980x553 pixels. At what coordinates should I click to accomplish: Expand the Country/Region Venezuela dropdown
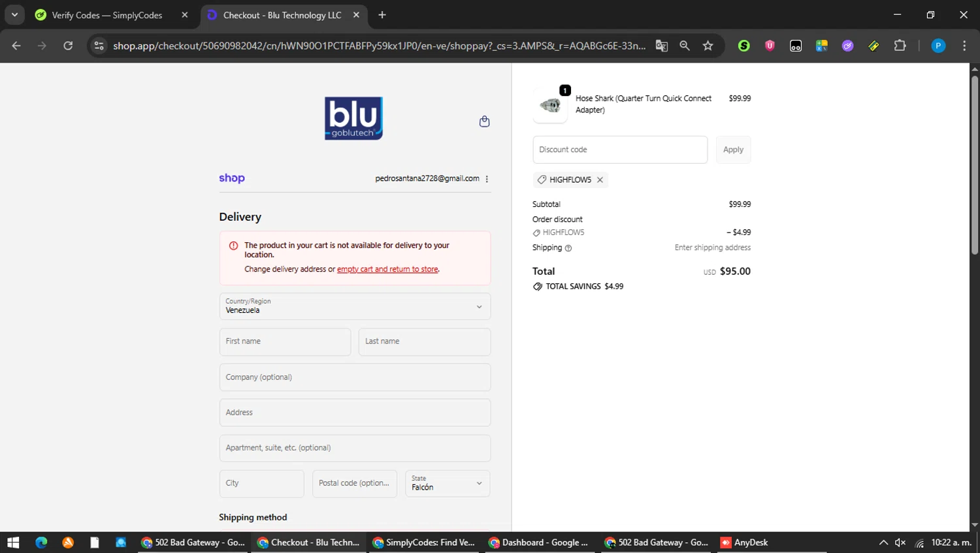355,306
